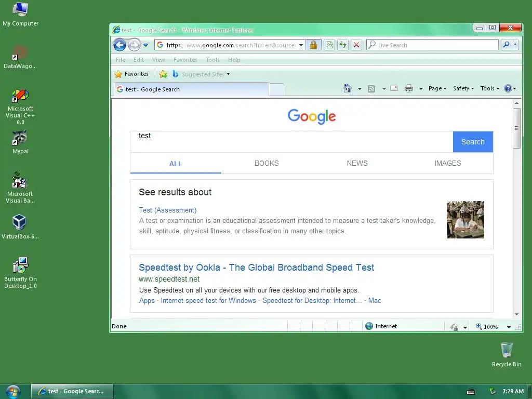Open search provider dropdown arrow
This screenshot has width=532, height=399.
pos(515,45)
